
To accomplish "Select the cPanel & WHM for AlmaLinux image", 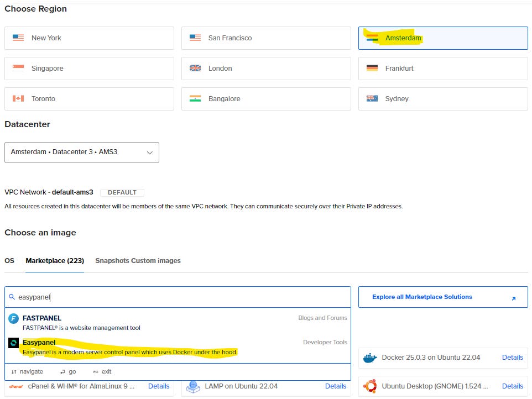I will coord(89,389).
